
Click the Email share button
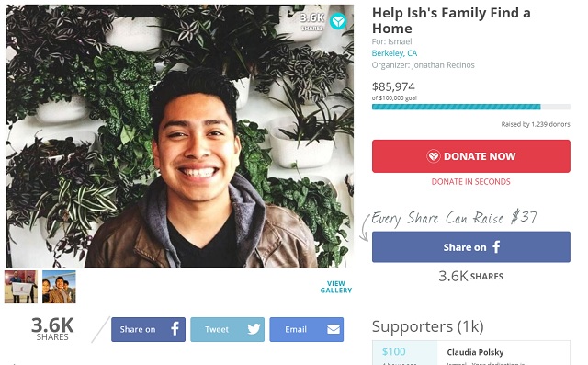click(x=306, y=329)
